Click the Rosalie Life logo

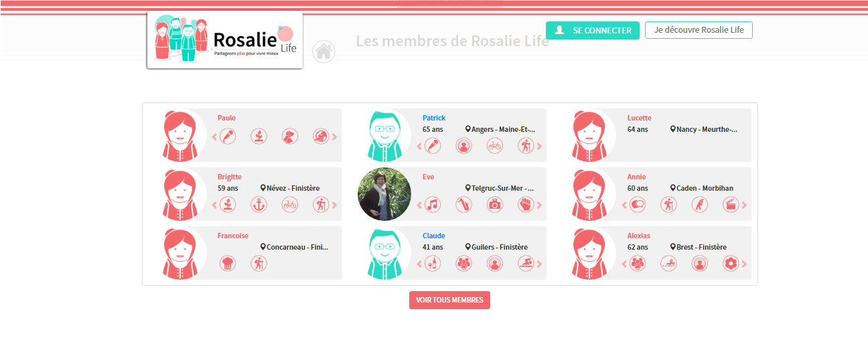point(225,39)
